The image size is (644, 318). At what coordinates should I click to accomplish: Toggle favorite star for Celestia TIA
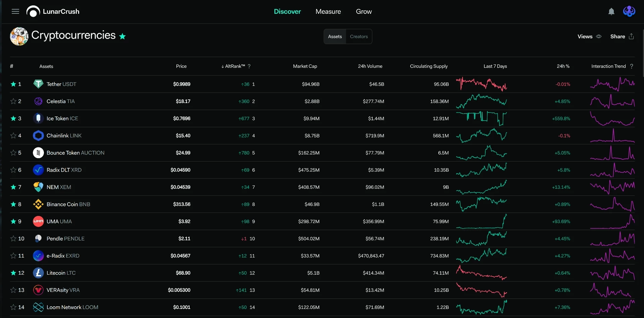[13, 101]
